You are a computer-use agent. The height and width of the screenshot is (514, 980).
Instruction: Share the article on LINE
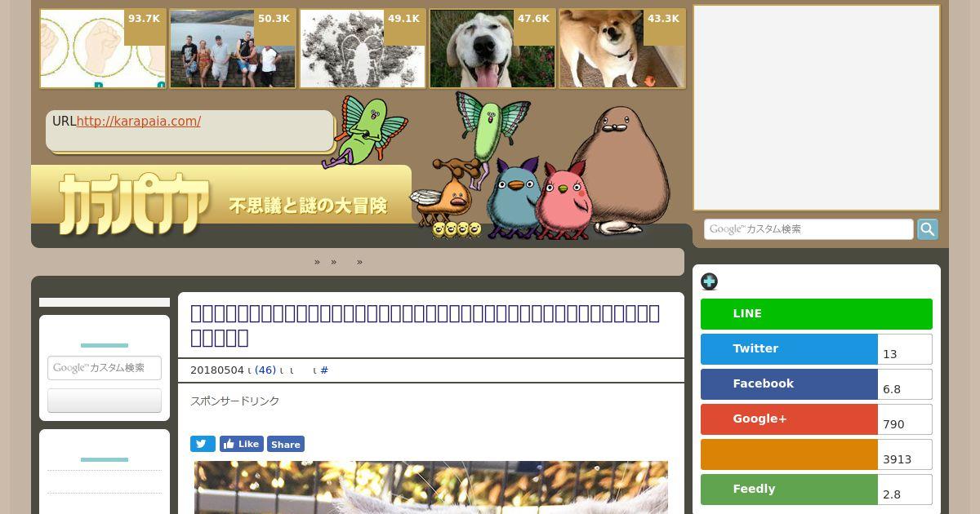(817, 314)
